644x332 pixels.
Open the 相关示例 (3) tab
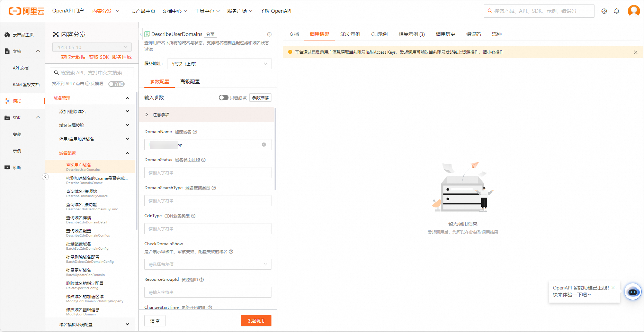pyautogui.click(x=412, y=34)
